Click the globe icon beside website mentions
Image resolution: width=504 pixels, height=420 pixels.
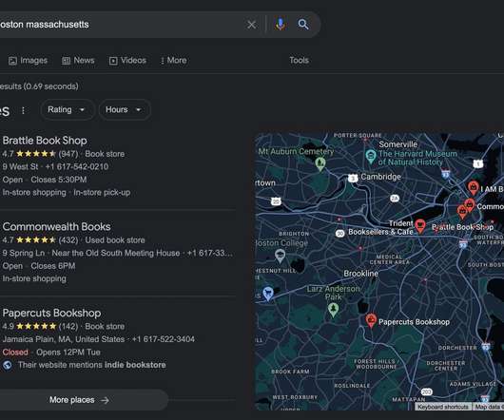coord(8,365)
